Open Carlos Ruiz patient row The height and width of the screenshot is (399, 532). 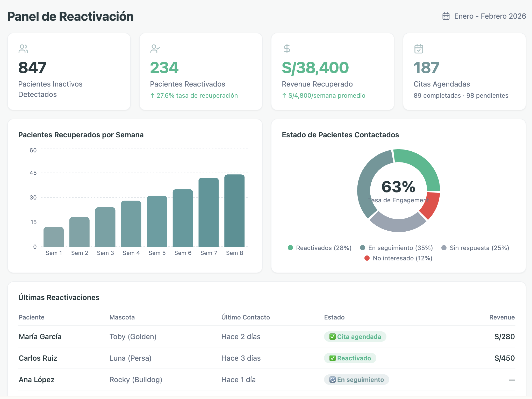point(38,358)
